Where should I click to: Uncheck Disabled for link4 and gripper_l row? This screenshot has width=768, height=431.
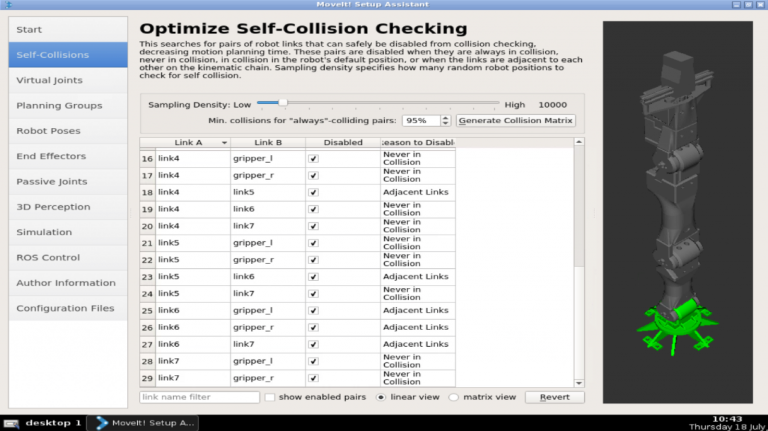click(x=313, y=159)
